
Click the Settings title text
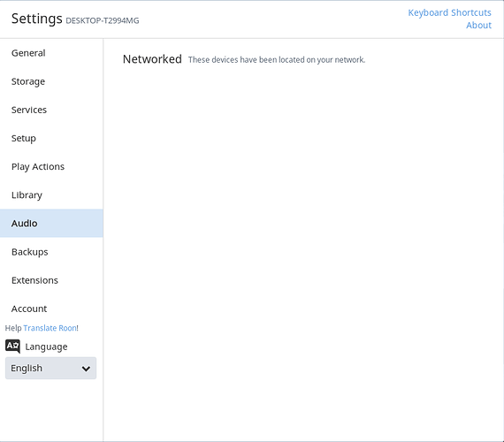coord(36,19)
